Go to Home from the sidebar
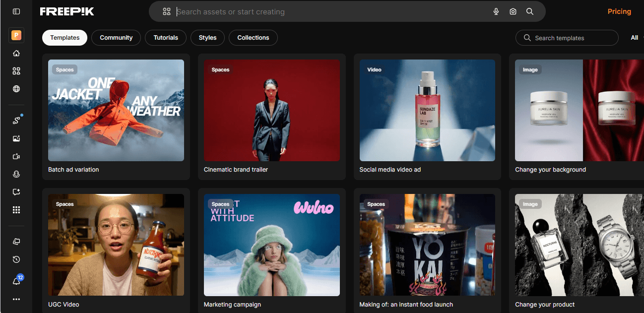 point(16,53)
